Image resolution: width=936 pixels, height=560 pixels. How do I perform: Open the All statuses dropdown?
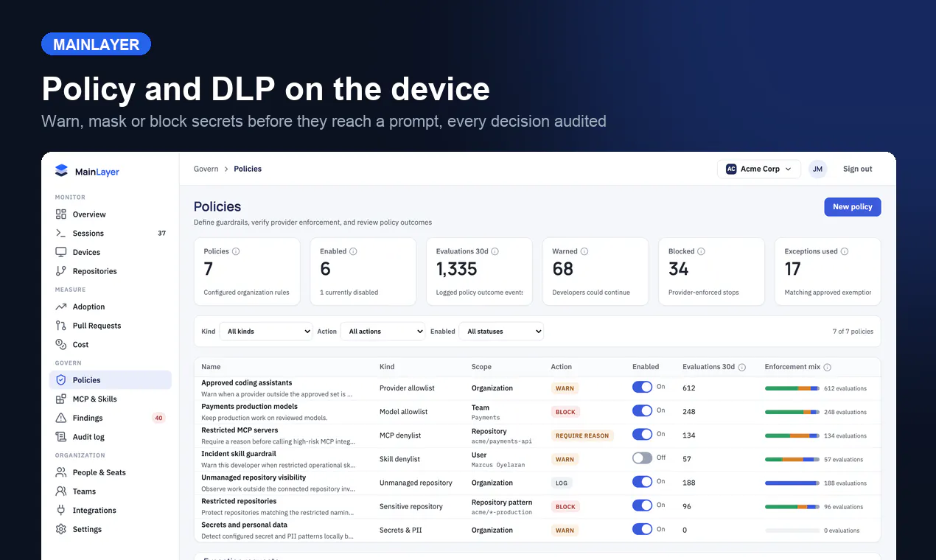point(501,332)
